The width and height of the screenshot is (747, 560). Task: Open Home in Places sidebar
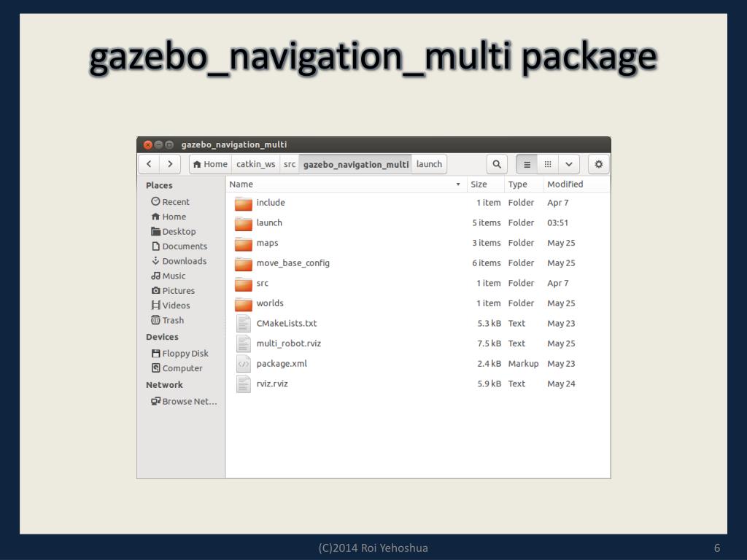[169, 217]
